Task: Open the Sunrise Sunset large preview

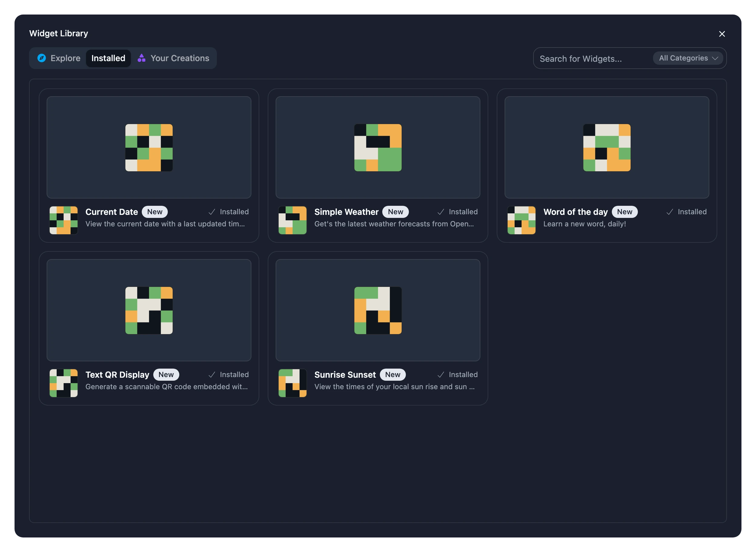Action: click(x=378, y=310)
